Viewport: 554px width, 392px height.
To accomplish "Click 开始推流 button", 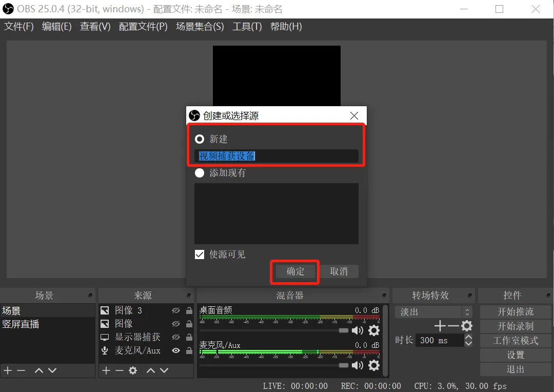I will (516, 312).
